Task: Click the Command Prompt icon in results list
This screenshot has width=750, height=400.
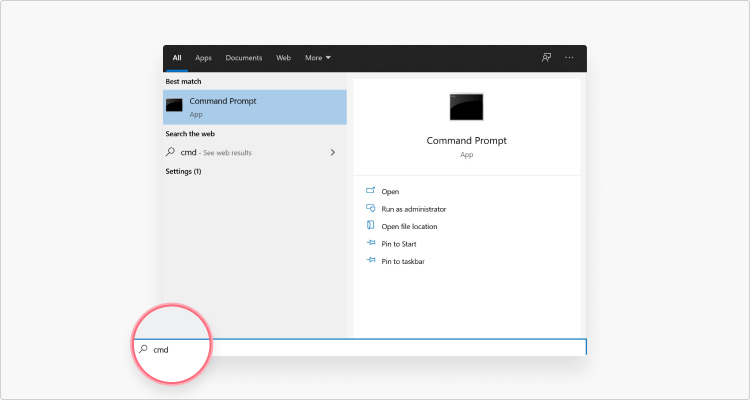Action: pos(174,105)
